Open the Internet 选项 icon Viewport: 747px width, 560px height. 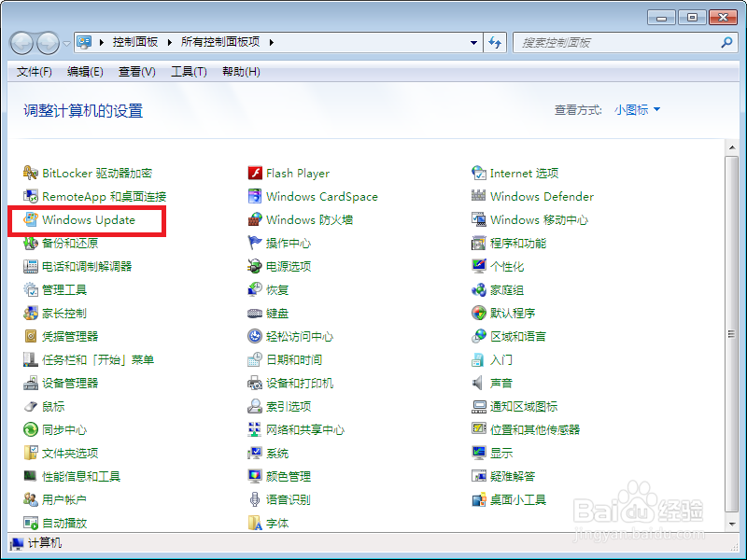479,173
